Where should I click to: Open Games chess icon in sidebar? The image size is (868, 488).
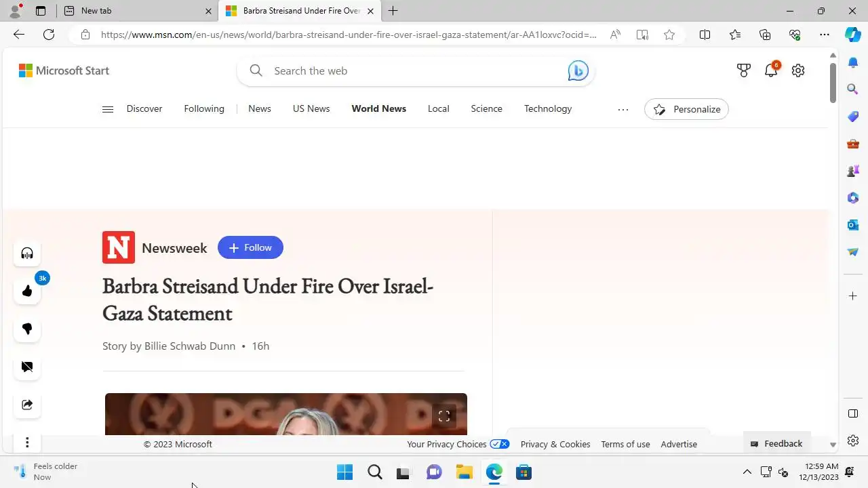coord(853,171)
